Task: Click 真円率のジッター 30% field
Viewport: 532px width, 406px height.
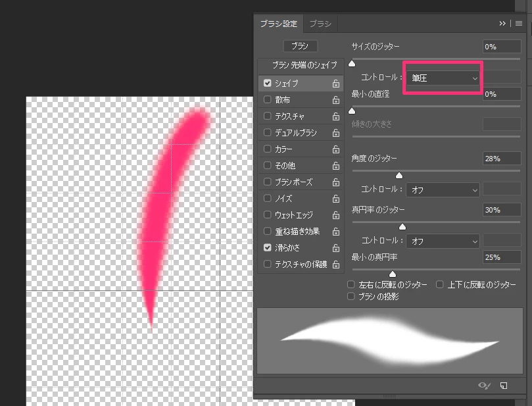Action: coord(502,210)
